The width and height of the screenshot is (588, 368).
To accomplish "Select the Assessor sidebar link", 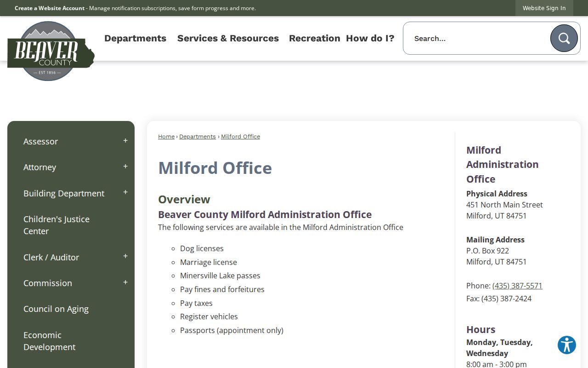I will pos(40,141).
